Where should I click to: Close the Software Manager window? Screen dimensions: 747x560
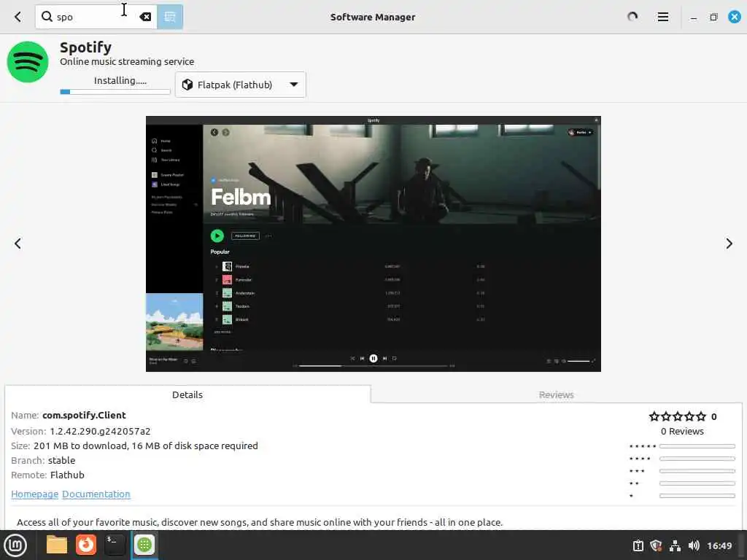click(x=734, y=17)
